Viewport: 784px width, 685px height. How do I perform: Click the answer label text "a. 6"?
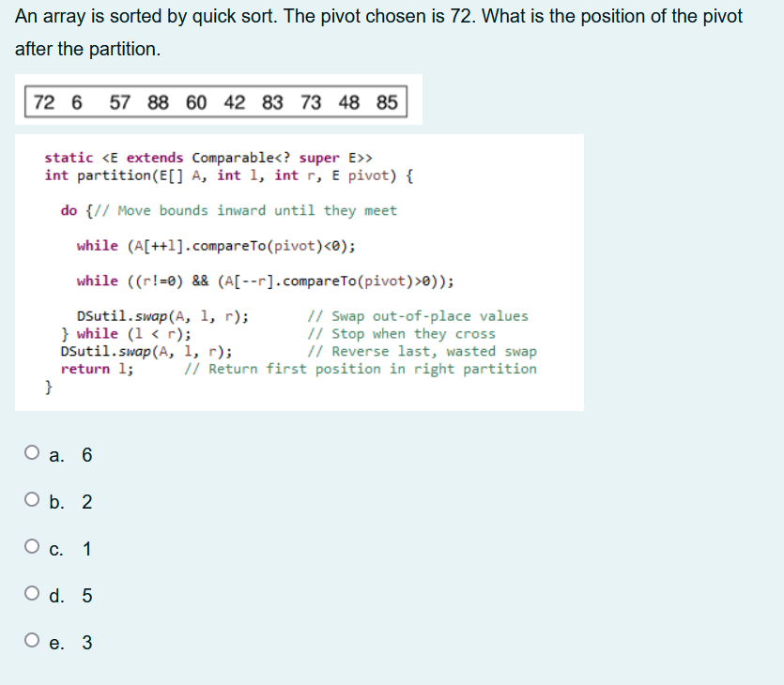pyautogui.click(x=70, y=454)
